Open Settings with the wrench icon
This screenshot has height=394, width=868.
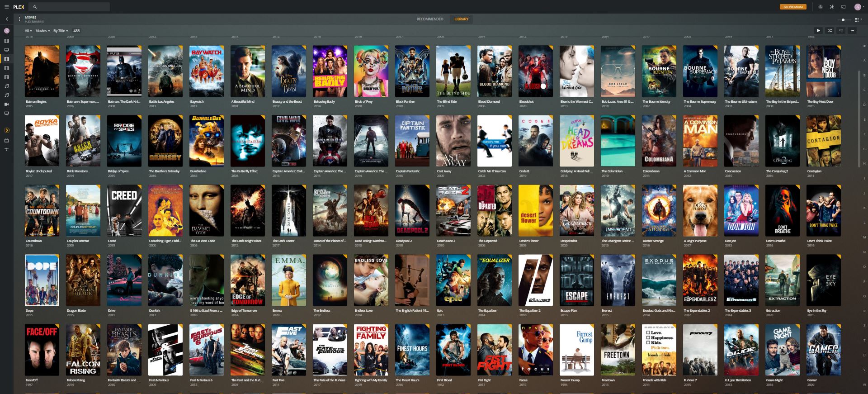pyautogui.click(x=831, y=7)
